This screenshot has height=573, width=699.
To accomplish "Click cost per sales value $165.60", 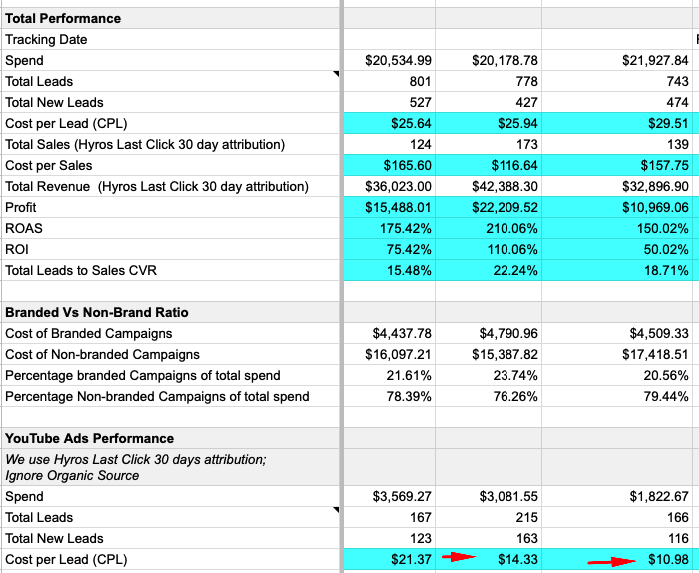I will tap(390, 165).
